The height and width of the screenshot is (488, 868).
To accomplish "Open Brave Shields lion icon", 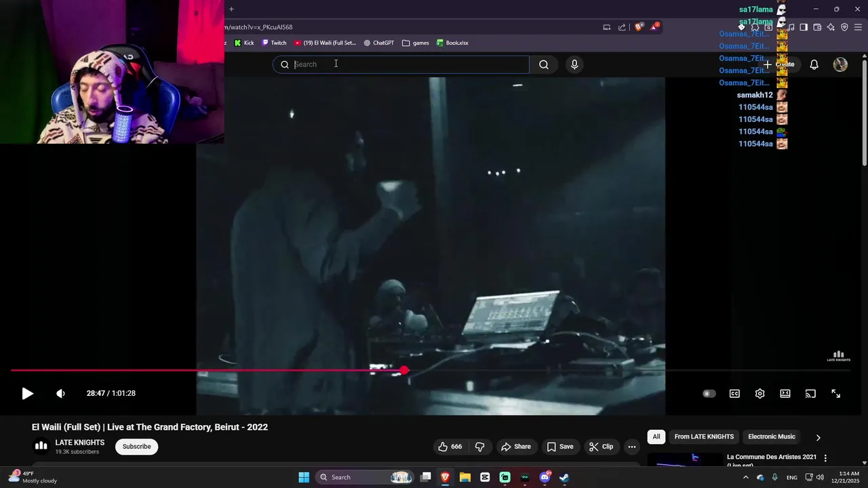I will point(639,27).
